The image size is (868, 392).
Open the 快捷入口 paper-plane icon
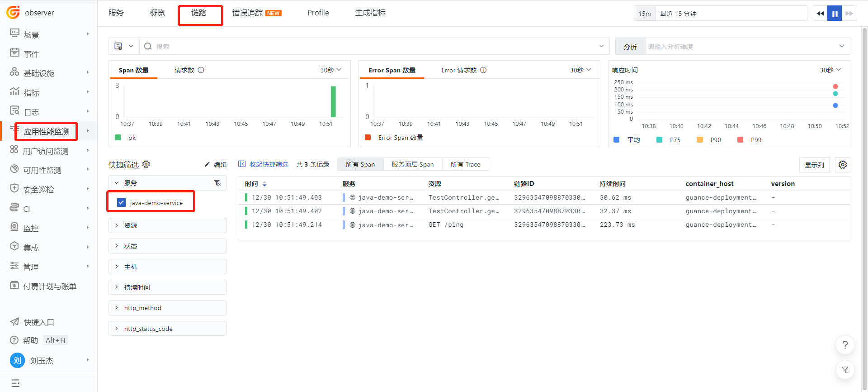[x=14, y=322]
